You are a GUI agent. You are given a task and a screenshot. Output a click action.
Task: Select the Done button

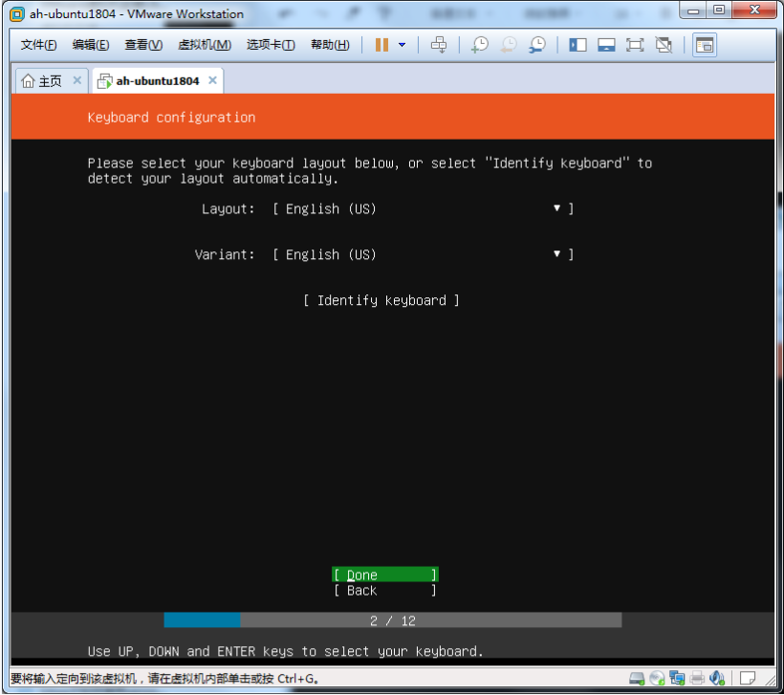click(385, 575)
